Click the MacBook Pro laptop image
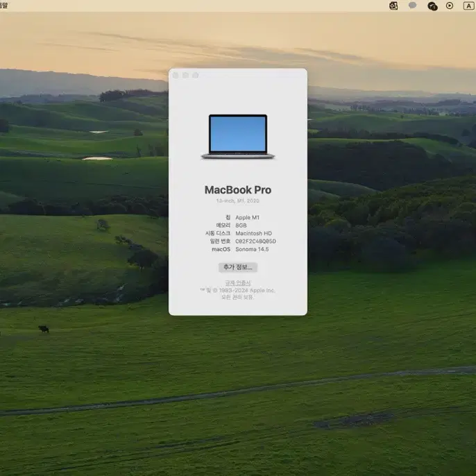 click(x=238, y=137)
